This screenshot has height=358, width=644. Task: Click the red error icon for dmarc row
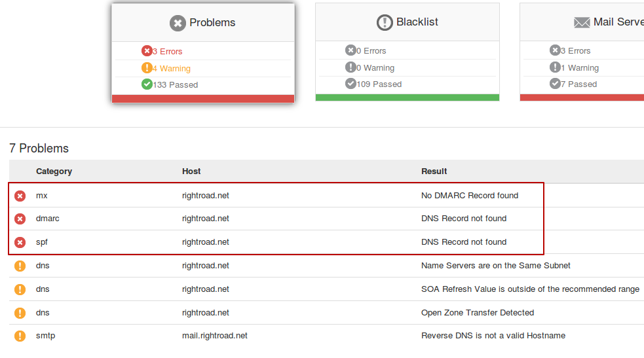click(20, 219)
